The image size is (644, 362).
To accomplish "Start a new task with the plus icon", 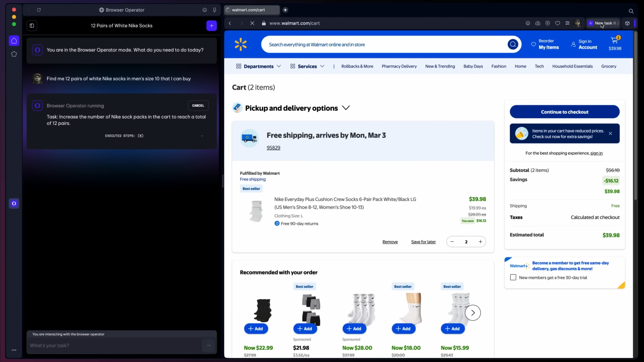I will [x=211, y=25].
